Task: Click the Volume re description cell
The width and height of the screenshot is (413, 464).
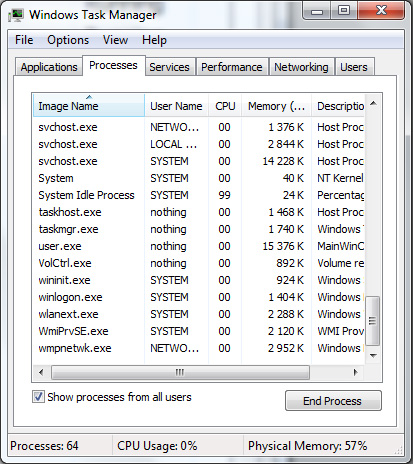Action: click(340, 263)
